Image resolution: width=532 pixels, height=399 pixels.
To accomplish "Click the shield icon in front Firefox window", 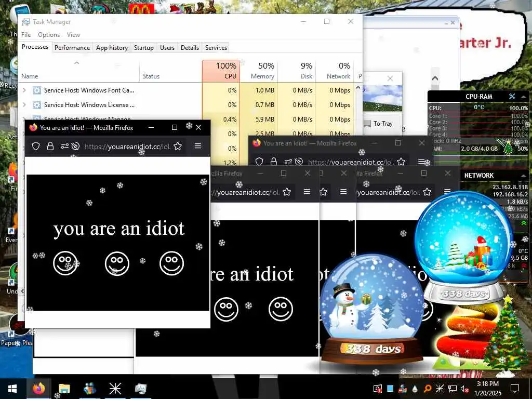I will 36,146.
